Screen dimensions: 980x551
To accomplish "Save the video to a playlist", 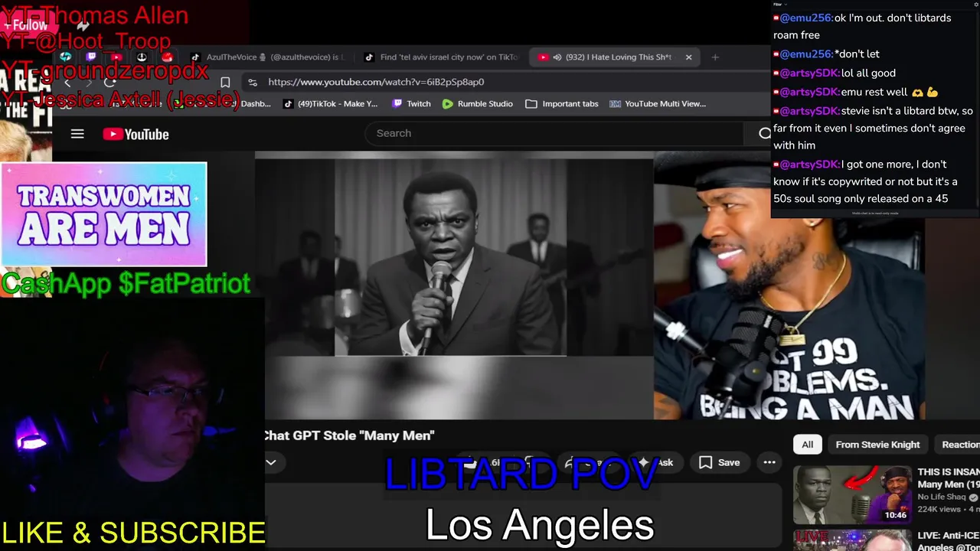I will (x=720, y=462).
